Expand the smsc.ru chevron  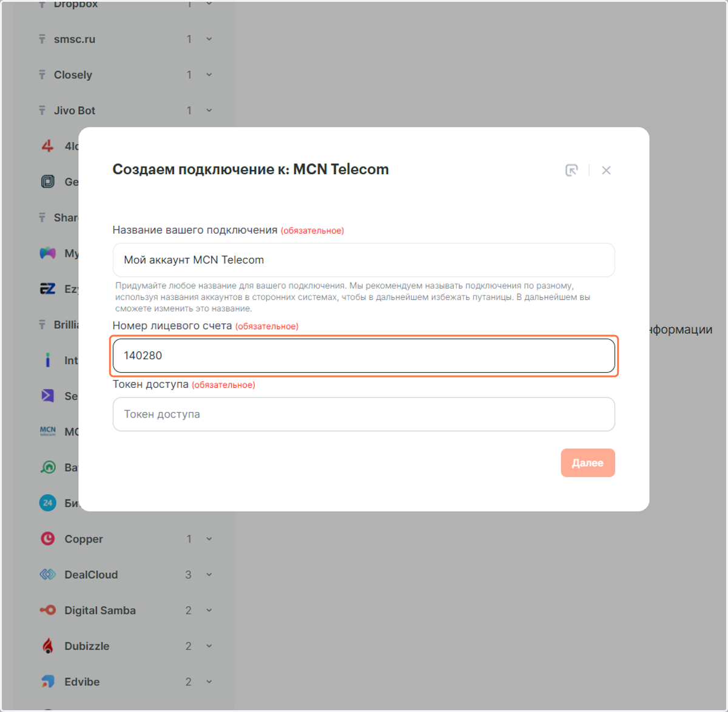pyautogui.click(x=209, y=39)
